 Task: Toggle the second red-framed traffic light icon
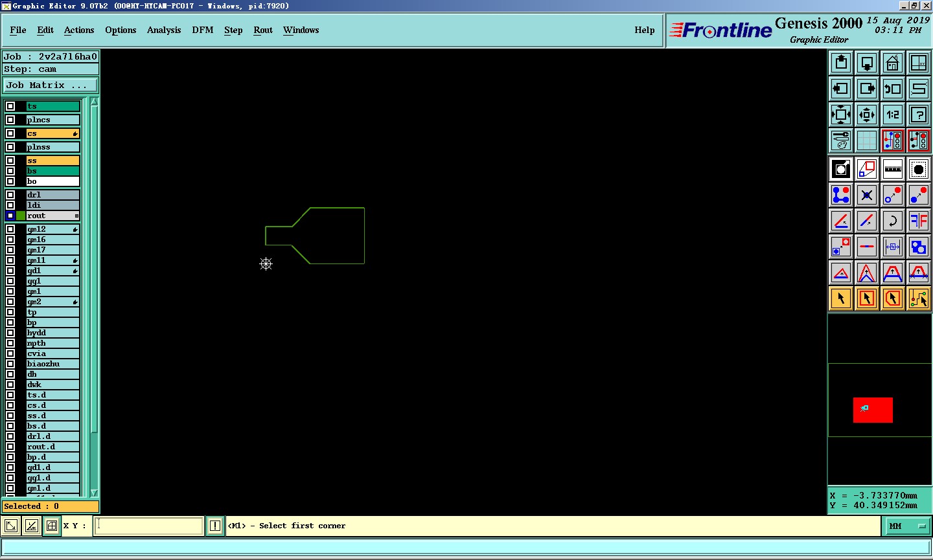(x=919, y=140)
